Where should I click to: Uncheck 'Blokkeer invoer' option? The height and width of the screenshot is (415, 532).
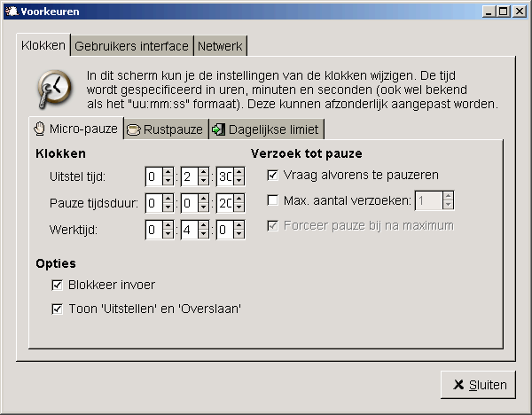[x=59, y=285]
